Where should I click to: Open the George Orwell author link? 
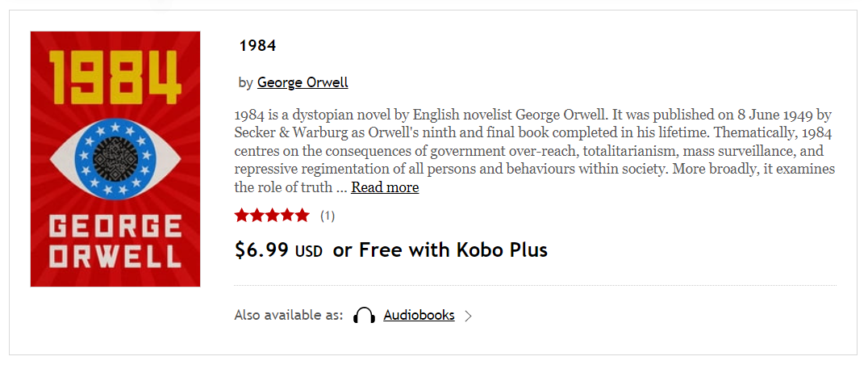(x=303, y=82)
